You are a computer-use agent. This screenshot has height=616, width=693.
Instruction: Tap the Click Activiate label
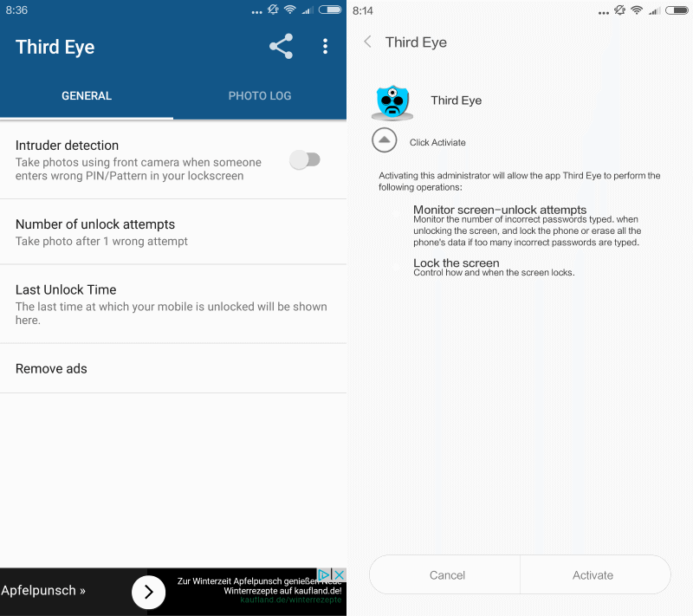[x=437, y=142]
